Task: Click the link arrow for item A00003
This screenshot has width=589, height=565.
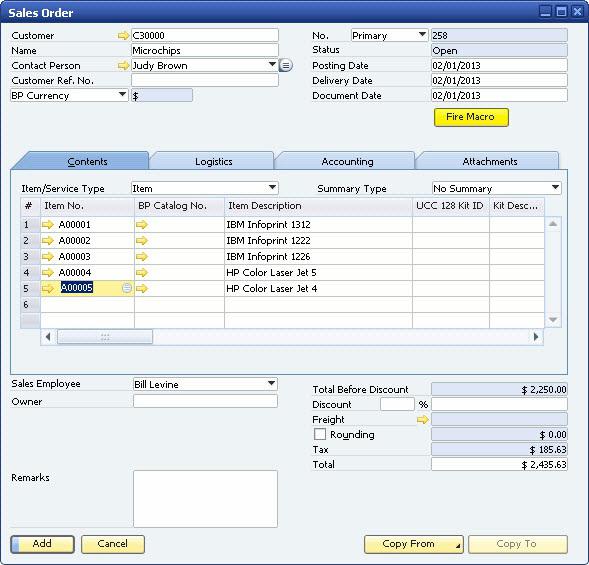Action: (x=48, y=257)
